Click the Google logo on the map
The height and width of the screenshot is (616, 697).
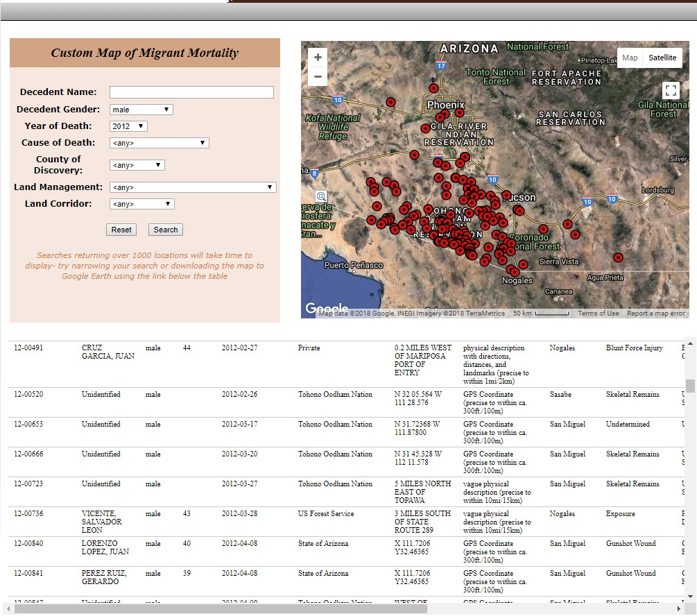pyautogui.click(x=327, y=308)
